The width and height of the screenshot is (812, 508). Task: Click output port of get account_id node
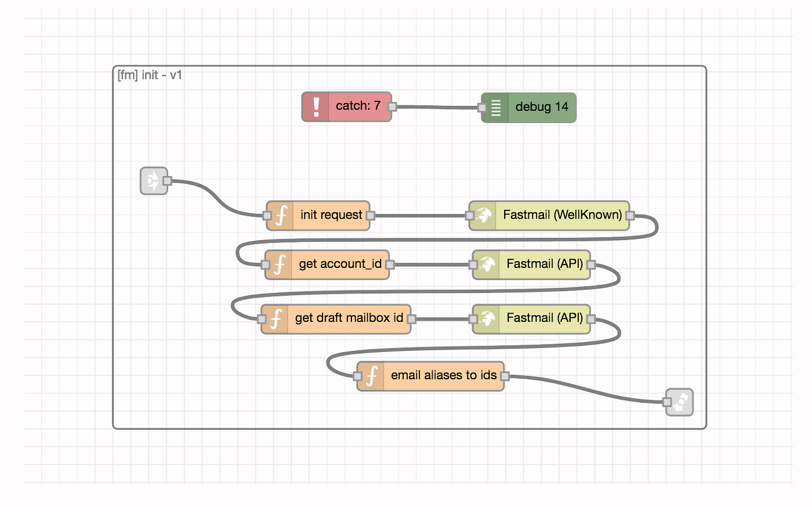point(390,264)
